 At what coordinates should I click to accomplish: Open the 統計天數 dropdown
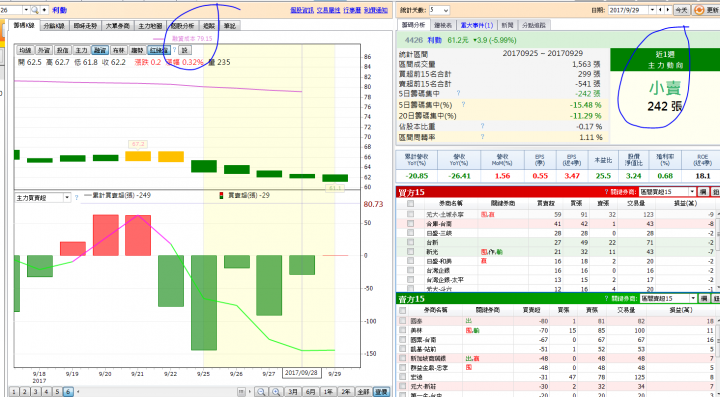pos(439,10)
